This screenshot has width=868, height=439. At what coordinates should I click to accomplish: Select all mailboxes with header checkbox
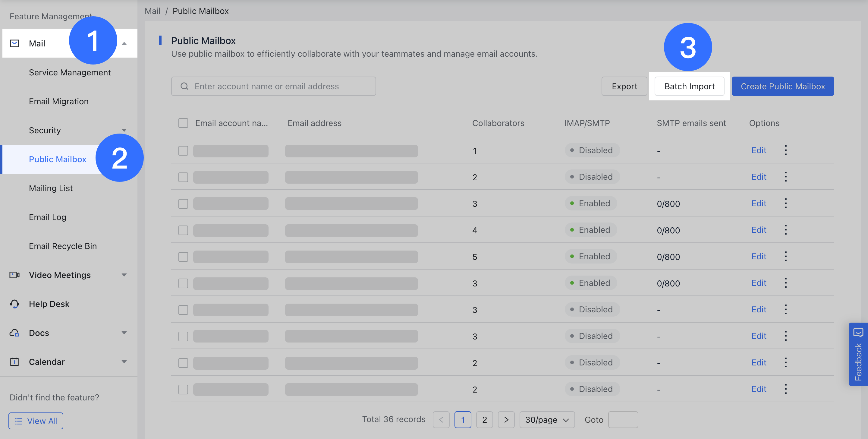[x=183, y=123]
